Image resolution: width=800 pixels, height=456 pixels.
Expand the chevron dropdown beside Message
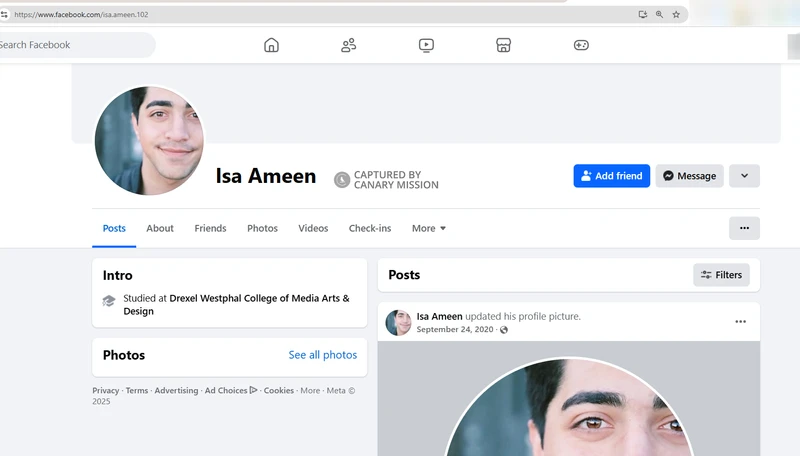[x=744, y=176]
